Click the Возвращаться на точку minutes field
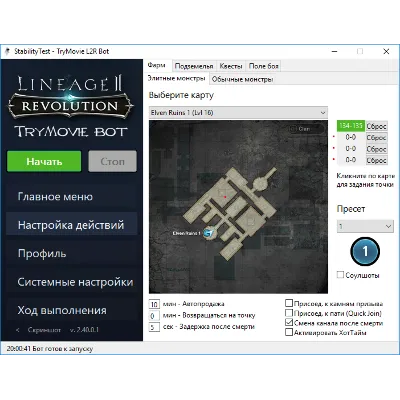This screenshot has width=400, height=400. point(154,315)
